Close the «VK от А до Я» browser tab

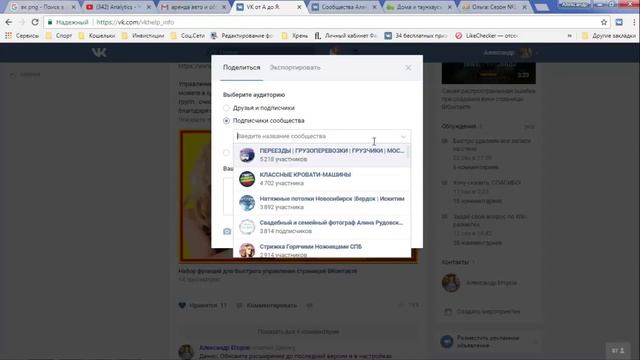(299, 7)
